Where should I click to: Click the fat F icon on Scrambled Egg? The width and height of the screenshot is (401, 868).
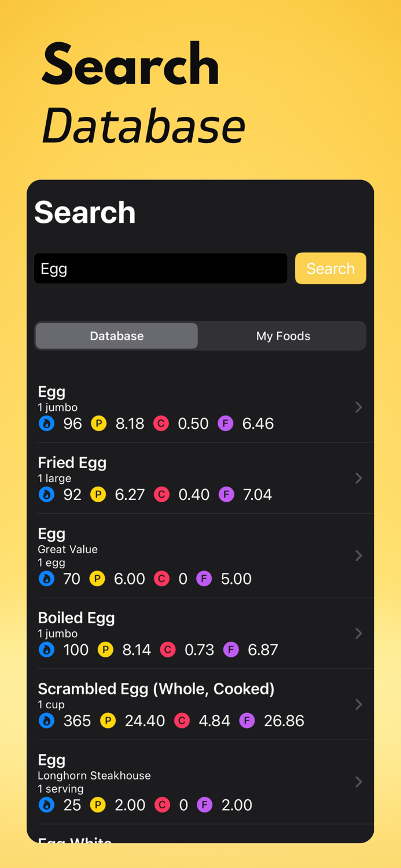(x=247, y=721)
